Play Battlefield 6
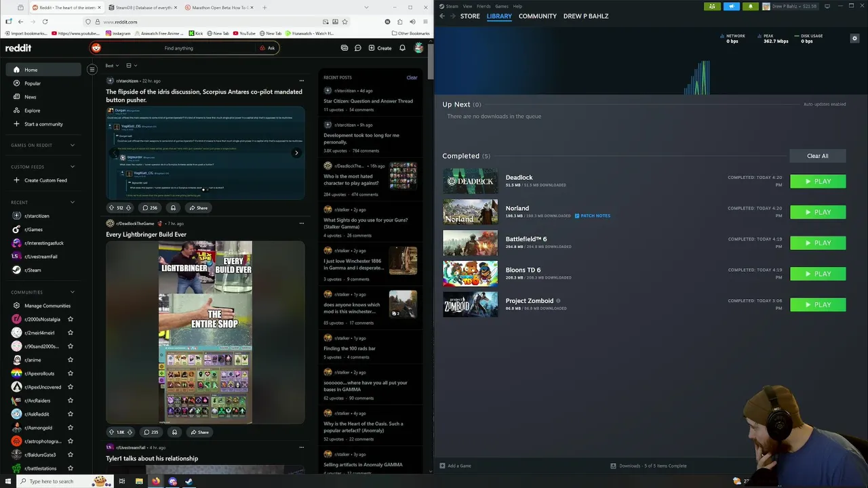The width and height of the screenshot is (868, 488). [x=818, y=243]
